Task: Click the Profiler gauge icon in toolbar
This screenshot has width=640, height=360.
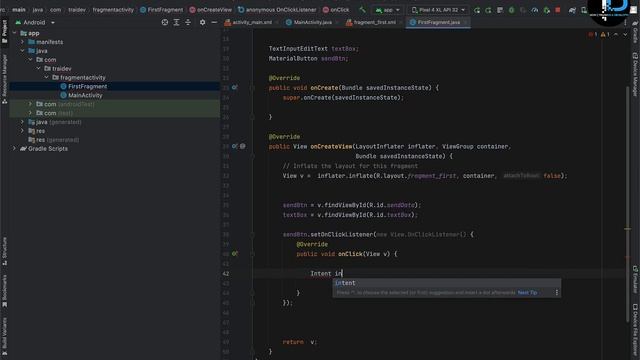Action: tap(535, 10)
